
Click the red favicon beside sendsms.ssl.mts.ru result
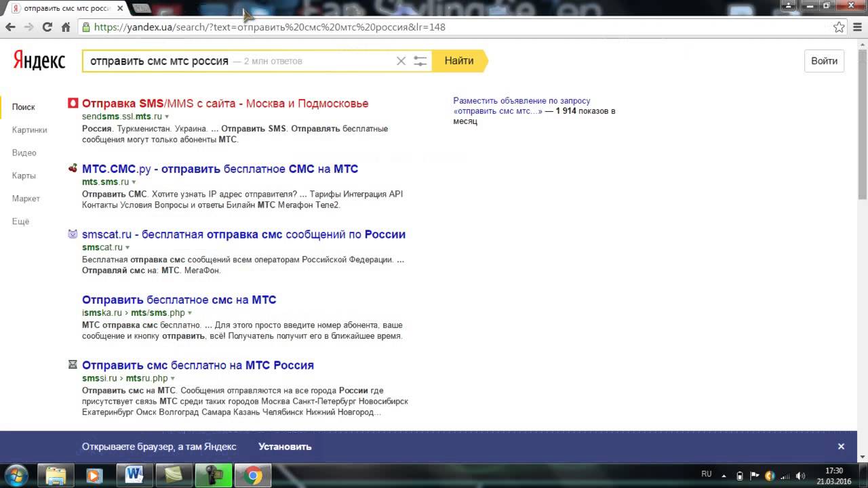(73, 103)
